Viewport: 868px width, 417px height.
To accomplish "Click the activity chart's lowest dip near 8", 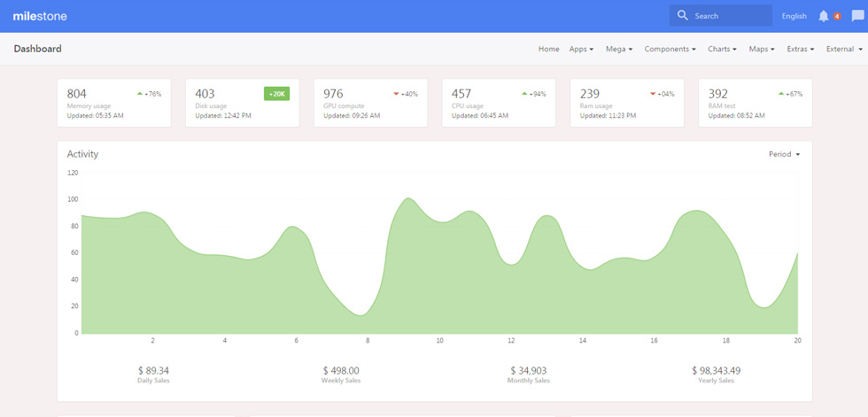I will pos(361,315).
